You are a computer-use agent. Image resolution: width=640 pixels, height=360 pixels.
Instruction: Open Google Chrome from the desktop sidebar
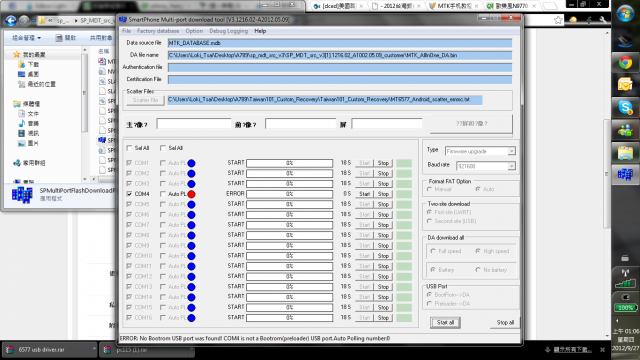click(x=625, y=62)
